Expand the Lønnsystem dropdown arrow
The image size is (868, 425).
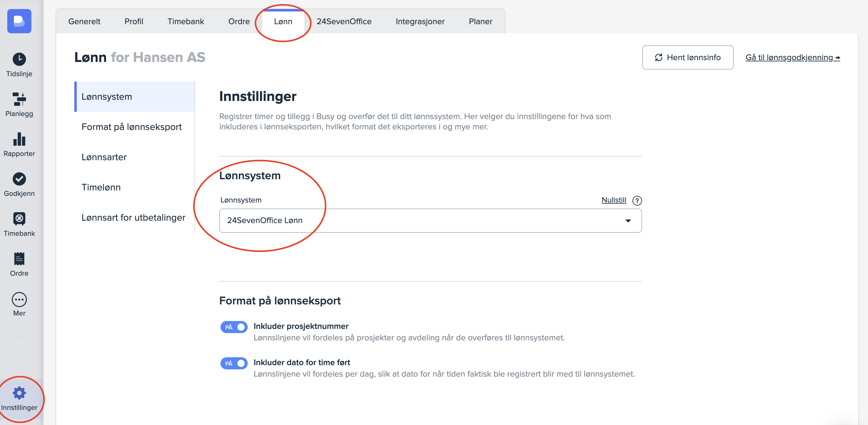pos(628,221)
